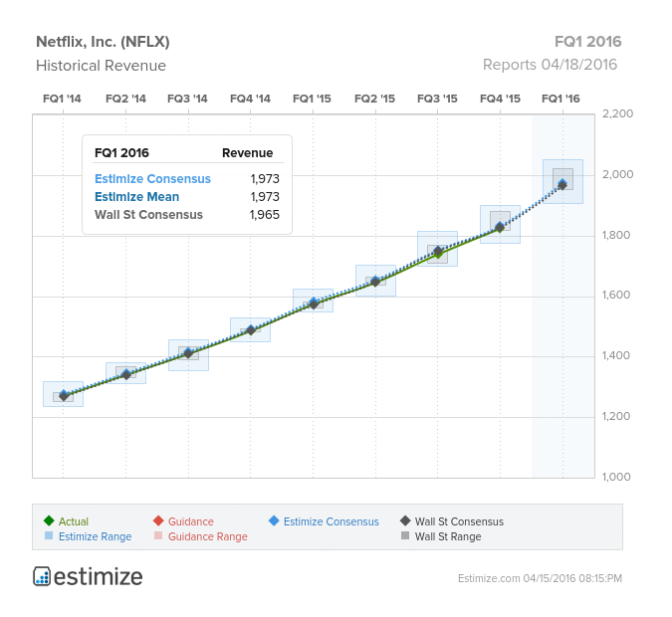
Task: Click the FQ1 '16 estimate data point
Action: click(x=562, y=185)
